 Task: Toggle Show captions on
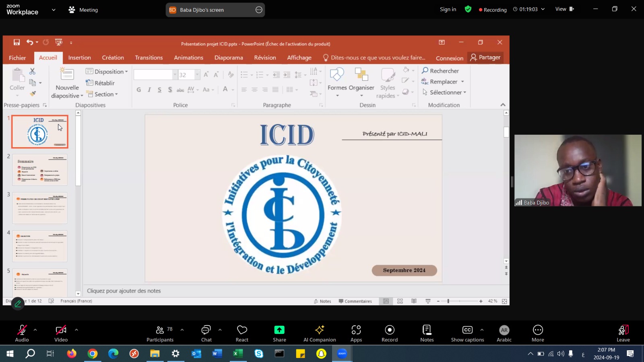tap(467, 333)
